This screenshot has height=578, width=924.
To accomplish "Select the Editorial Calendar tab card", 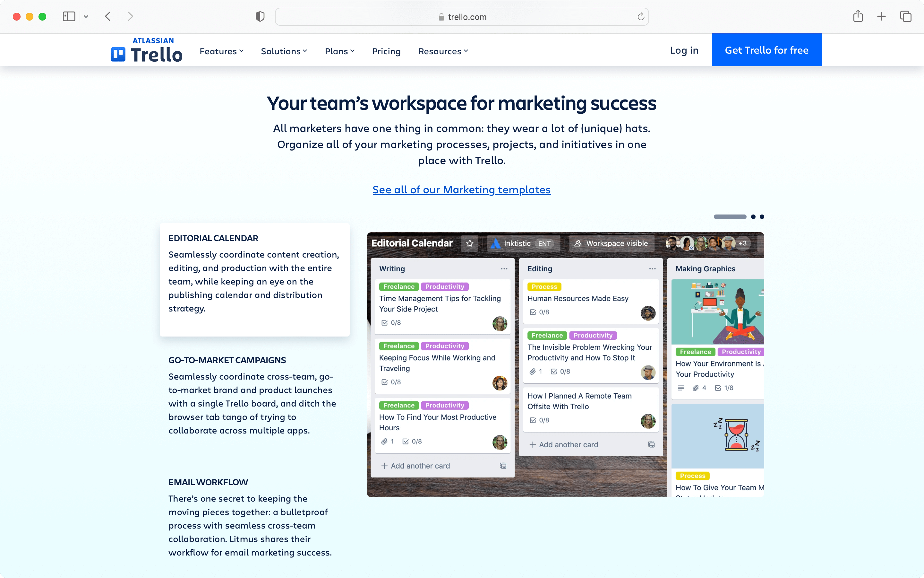I will (x=255, y=280).
